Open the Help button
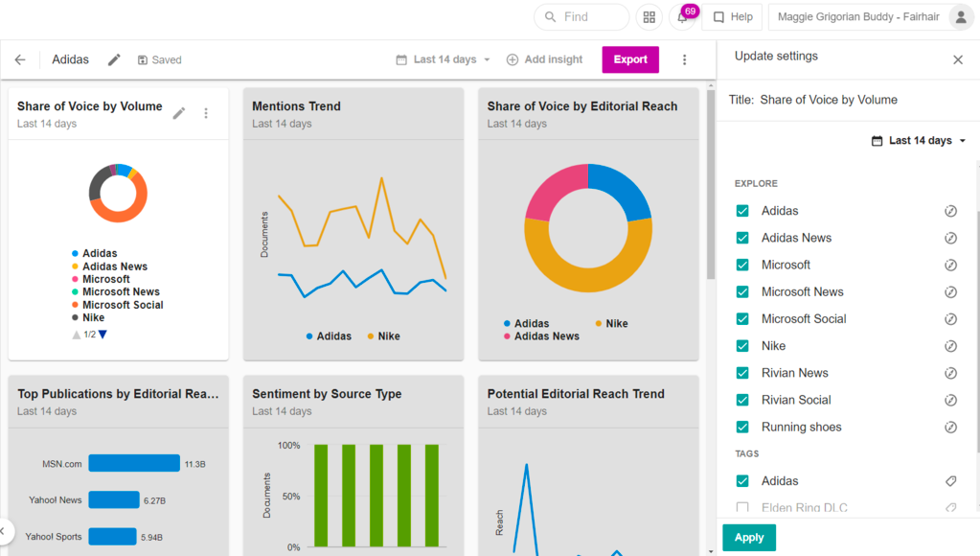 (x=733, y=17)
